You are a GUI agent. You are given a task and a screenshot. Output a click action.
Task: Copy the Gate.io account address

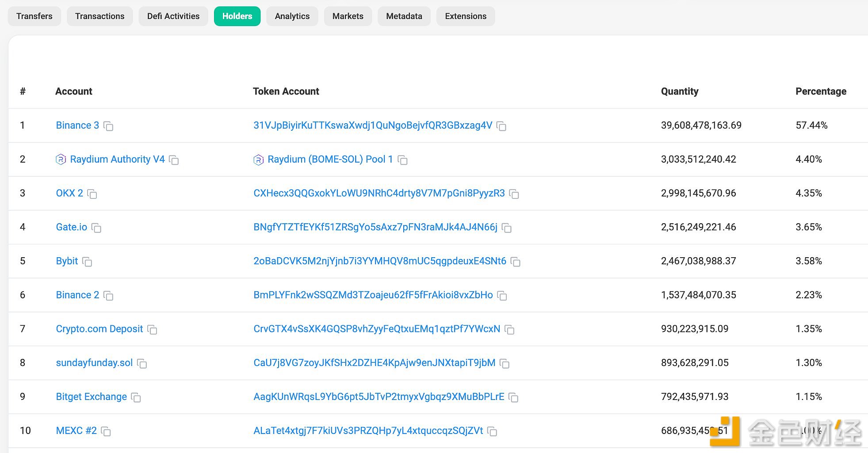tap(96, 228)
